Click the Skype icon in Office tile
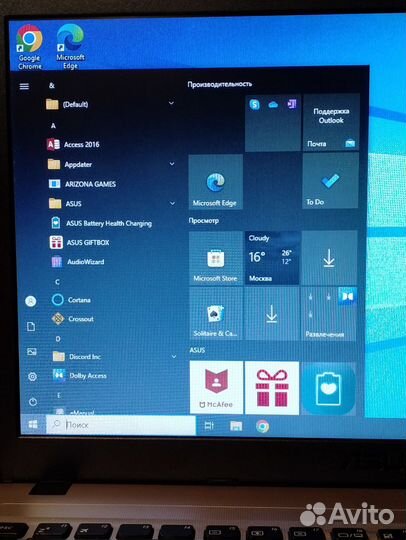The width and height of the screenshot is (406, 540). click(x=254, y=104)
